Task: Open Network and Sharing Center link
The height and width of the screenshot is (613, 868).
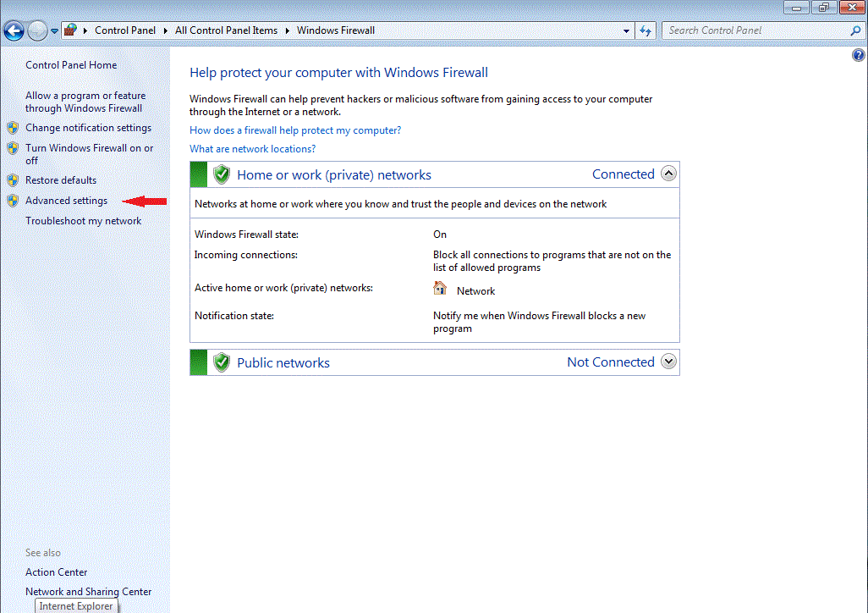Action: [88, 591]
